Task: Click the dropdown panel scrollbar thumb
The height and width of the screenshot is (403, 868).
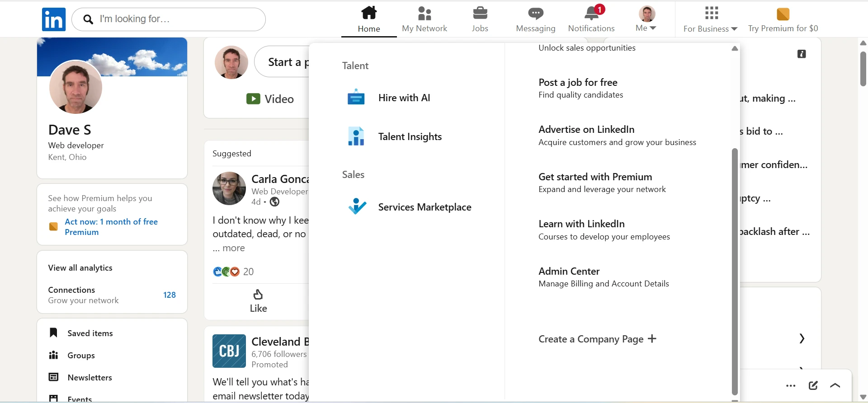Action: 735,272
